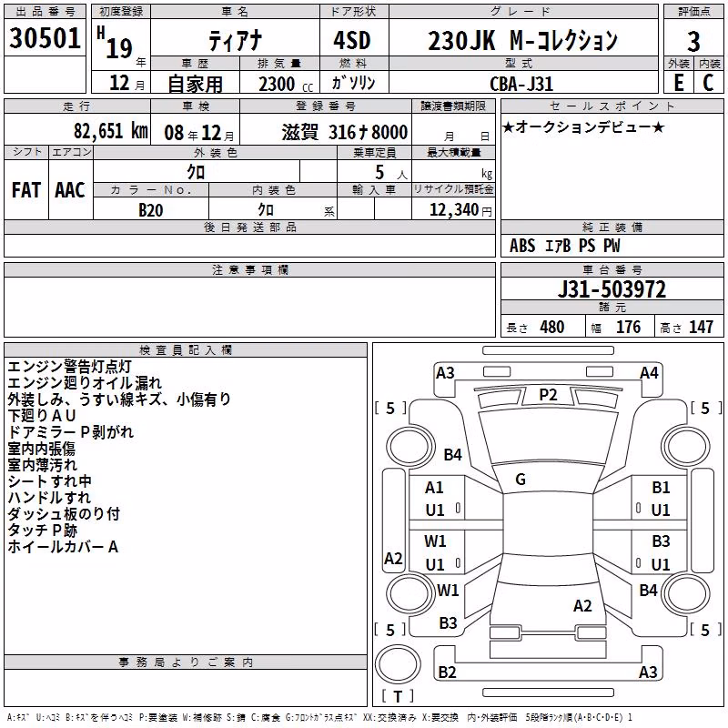Click the front-left wheel circle on diagram

tap(409, 448)
